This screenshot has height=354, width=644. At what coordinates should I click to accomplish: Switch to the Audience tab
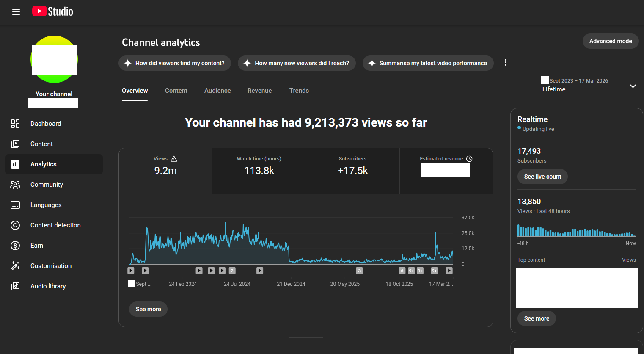pyautogui.click(x=217, y=91)
